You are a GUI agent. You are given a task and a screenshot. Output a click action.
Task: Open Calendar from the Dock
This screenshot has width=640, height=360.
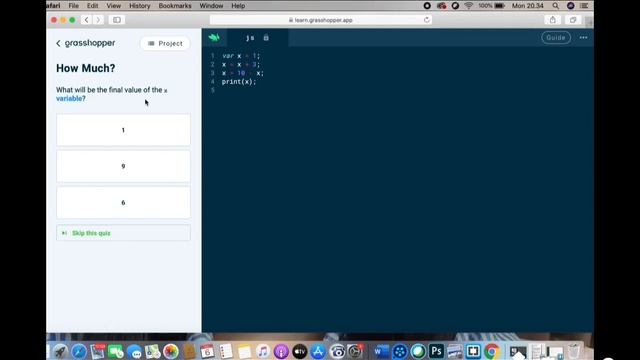click(x=207, y=351)
